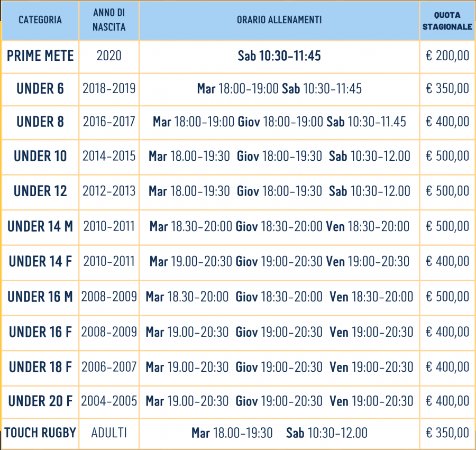Select the ANNO DI NASCITA header
The height and width of the screenshot is (450, 476).
[108, 20]
